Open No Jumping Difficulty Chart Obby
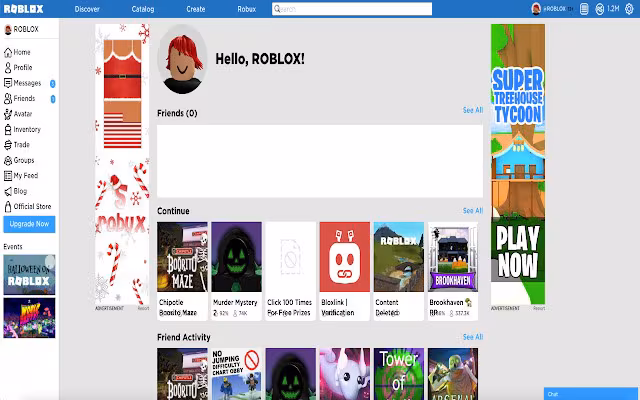This screenshot has height=400, width=640. [x=236, y=374]
